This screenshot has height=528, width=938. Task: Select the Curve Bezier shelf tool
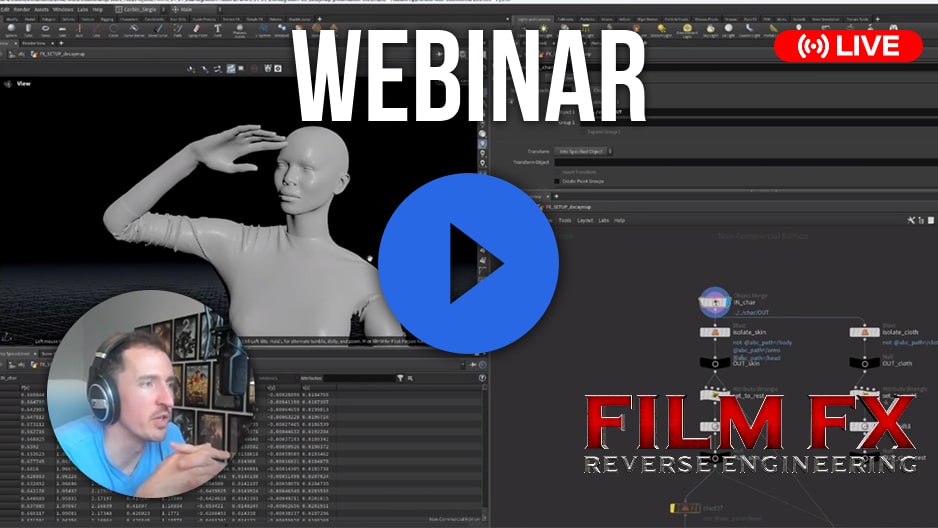pos(134,30)
